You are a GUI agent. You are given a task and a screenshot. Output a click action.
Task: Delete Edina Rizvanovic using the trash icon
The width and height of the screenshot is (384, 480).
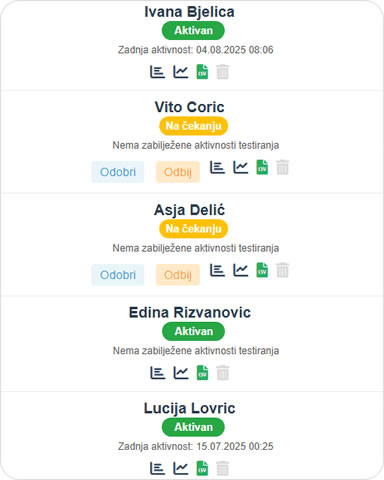tap(223, 373)
